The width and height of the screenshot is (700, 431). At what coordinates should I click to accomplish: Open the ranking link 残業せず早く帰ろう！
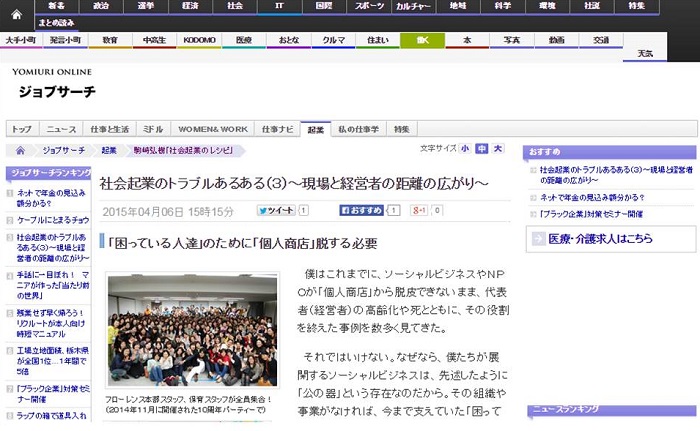tap(50, 323)
